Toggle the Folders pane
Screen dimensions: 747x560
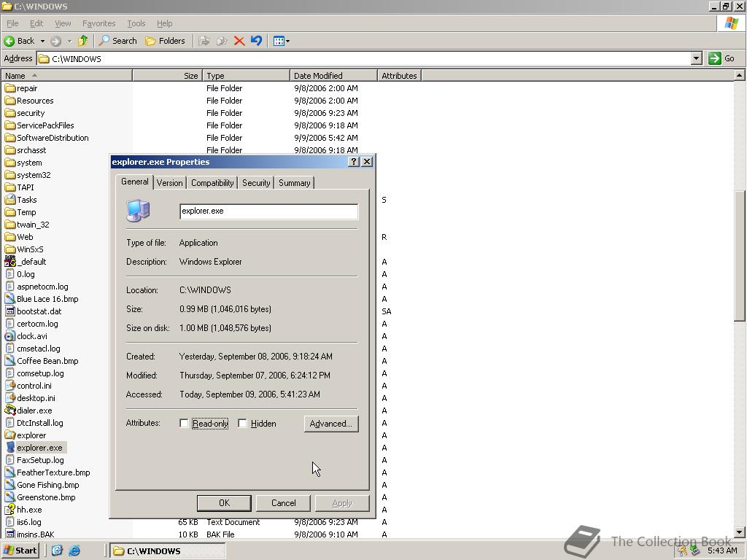pos(165,41)
